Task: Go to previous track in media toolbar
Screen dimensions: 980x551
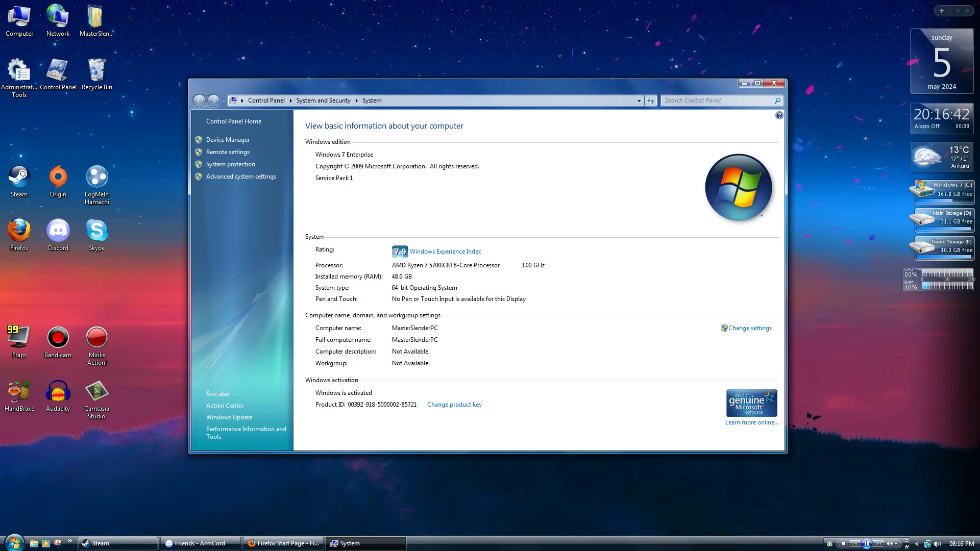Action: click(854, 543)
